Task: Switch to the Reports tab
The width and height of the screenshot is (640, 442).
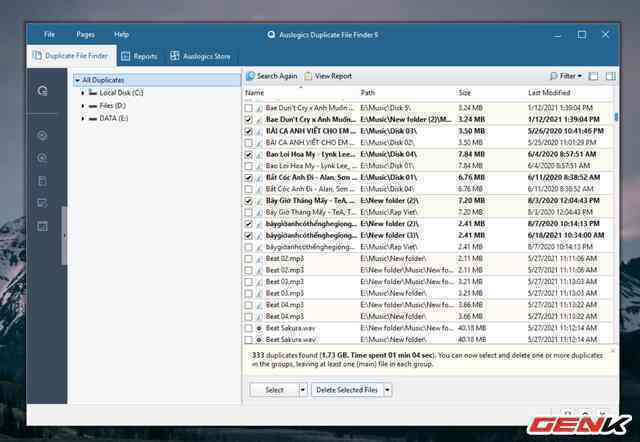Action: click(x=139, y=56)
